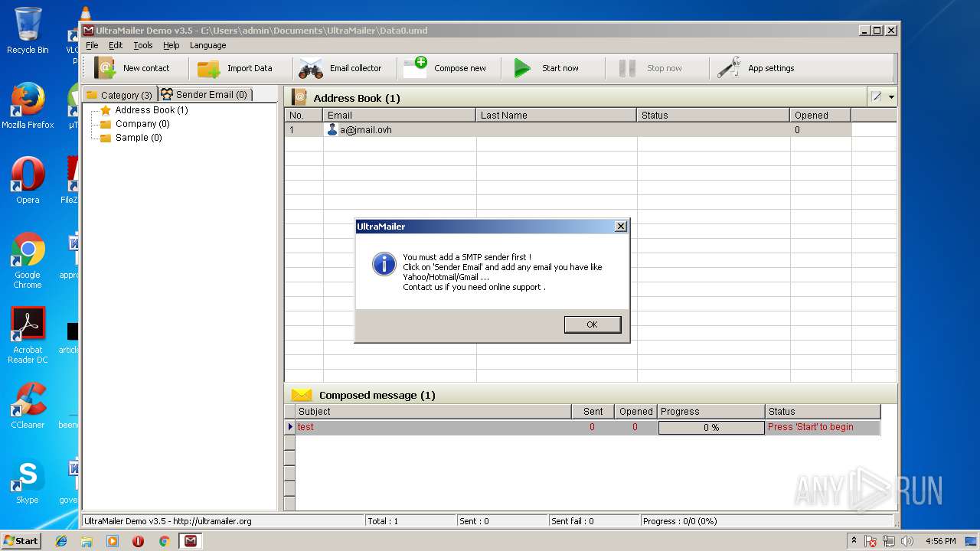Click Chrome icon in the taskbar

tap(164, 541)
